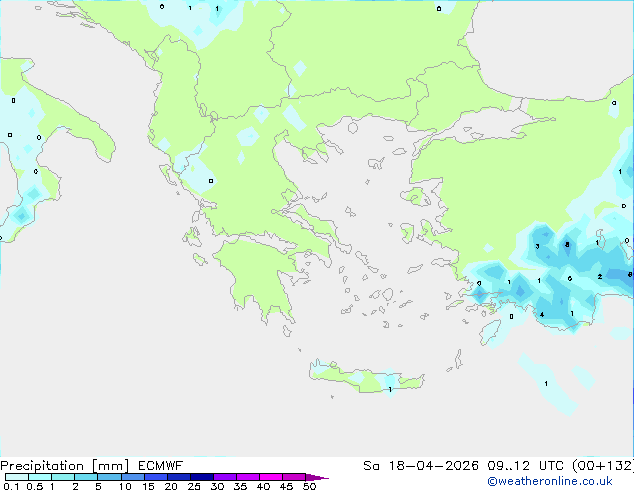The image size is (634, 490).
Task: Click the '4' precipitation value over southwest Turkey
Action: pos(542,315)
